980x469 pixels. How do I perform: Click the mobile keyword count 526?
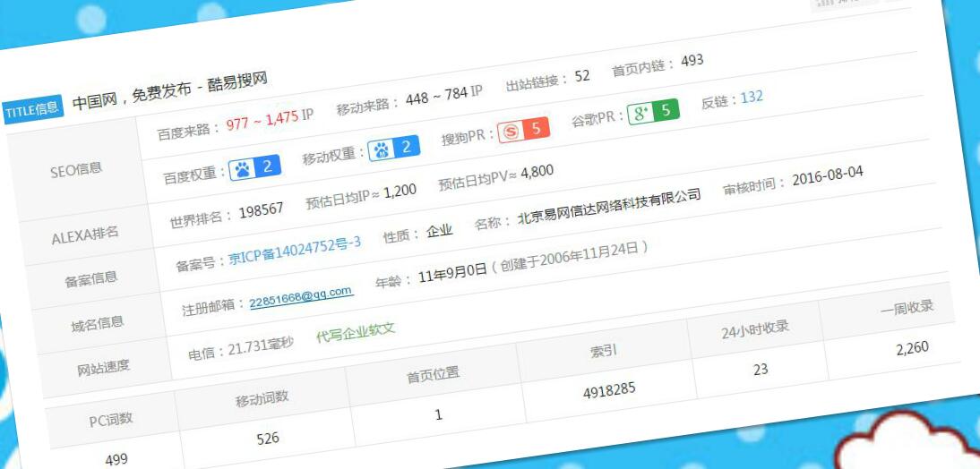pyautogui.click(x=268, y=439)
